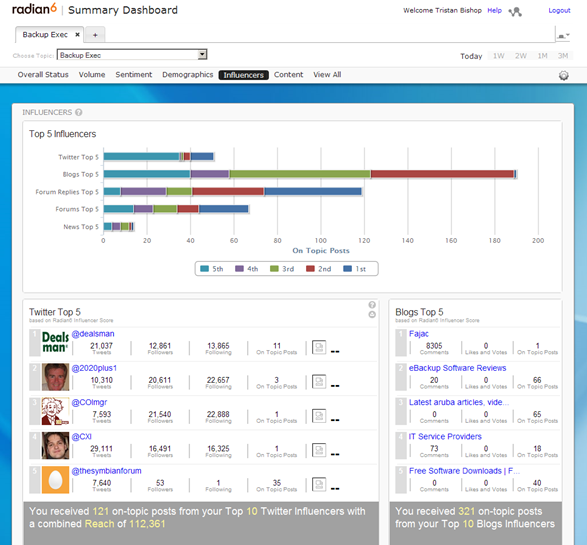Close the Backup Exec tab

[x=77, y=34]
